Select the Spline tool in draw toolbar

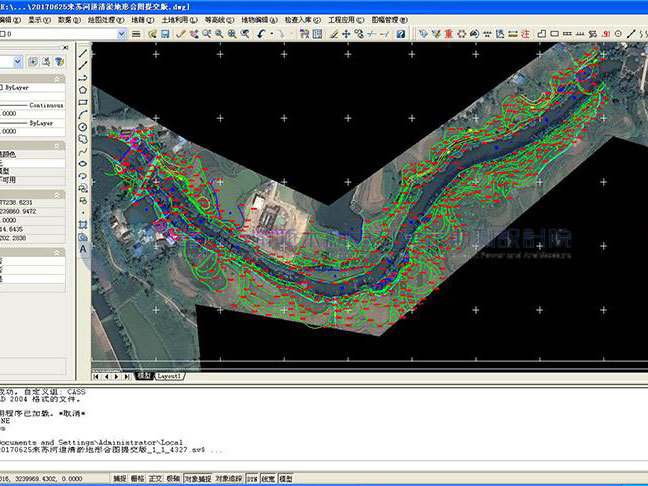pyautogui.click(x=83, y=152)
